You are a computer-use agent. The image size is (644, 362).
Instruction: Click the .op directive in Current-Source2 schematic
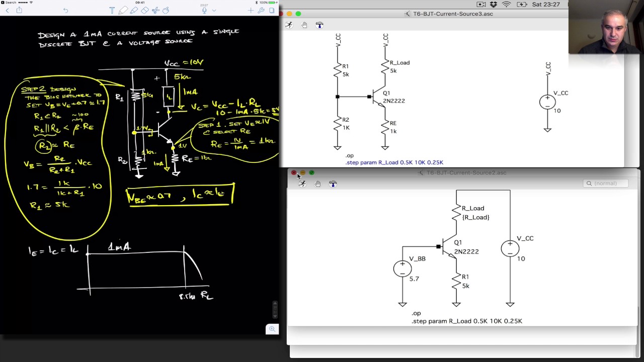pos(416,313)
